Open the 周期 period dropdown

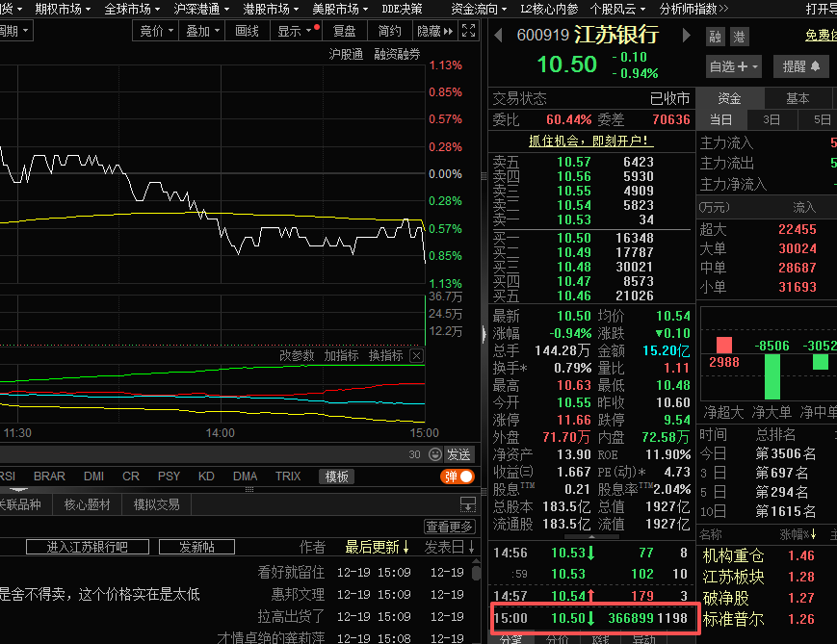(x=15, y=31)
